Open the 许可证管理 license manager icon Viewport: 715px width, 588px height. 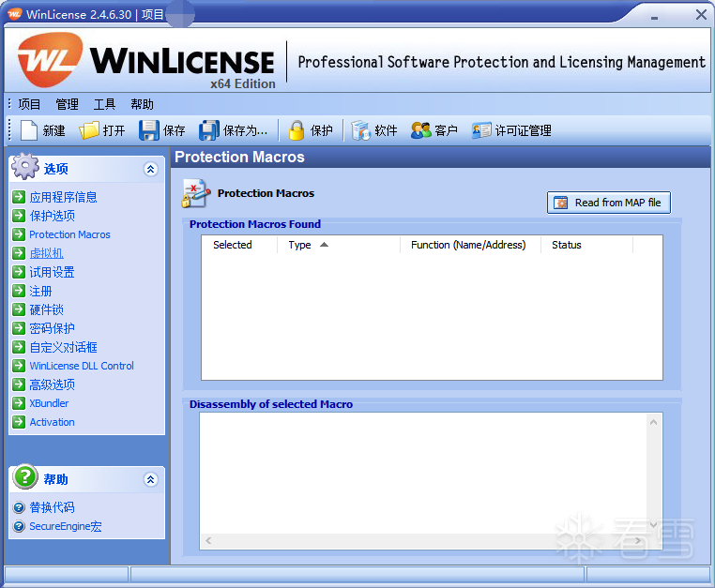tap(481, 130)
